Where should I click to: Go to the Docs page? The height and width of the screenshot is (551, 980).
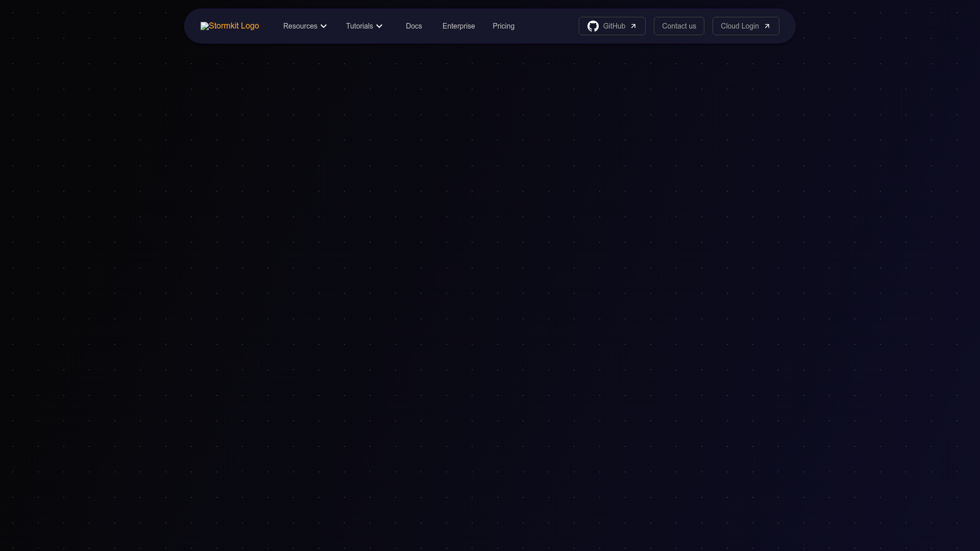pos(414,26)
